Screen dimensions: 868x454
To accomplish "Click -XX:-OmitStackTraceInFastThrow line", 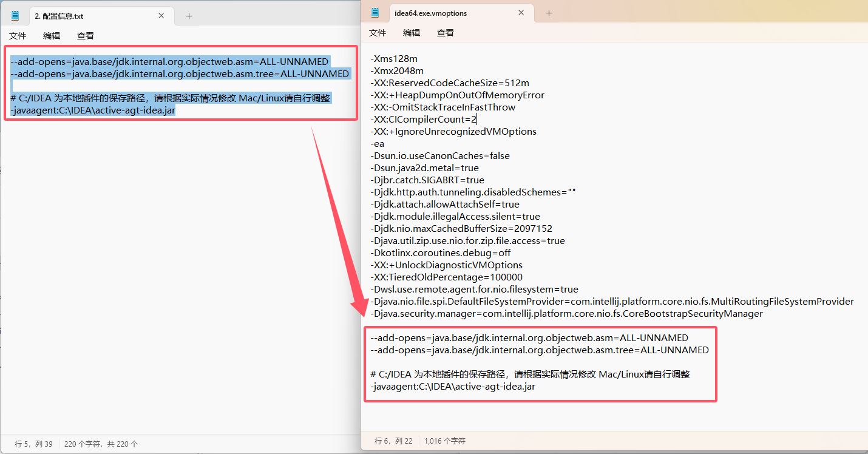I will click(442, 107).
